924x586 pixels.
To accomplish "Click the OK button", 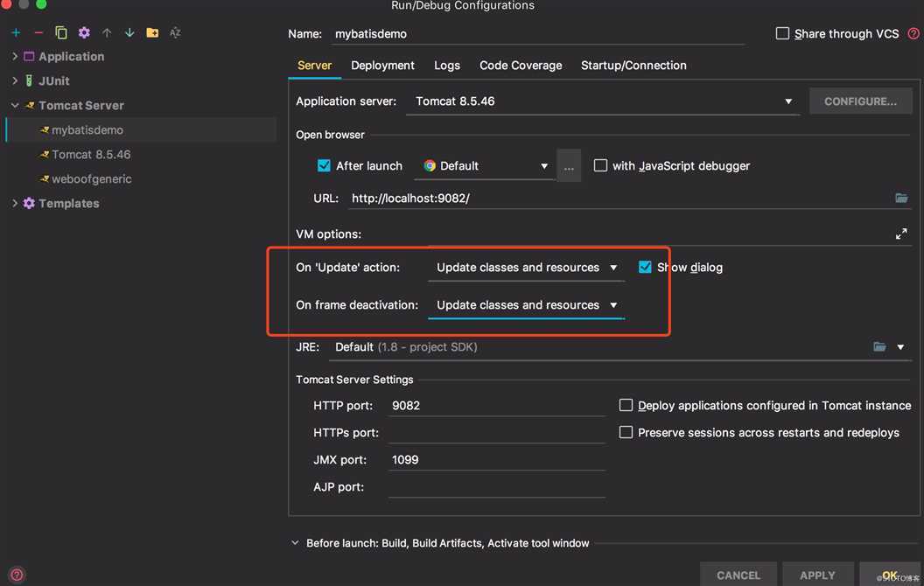I will click(889, 575).
